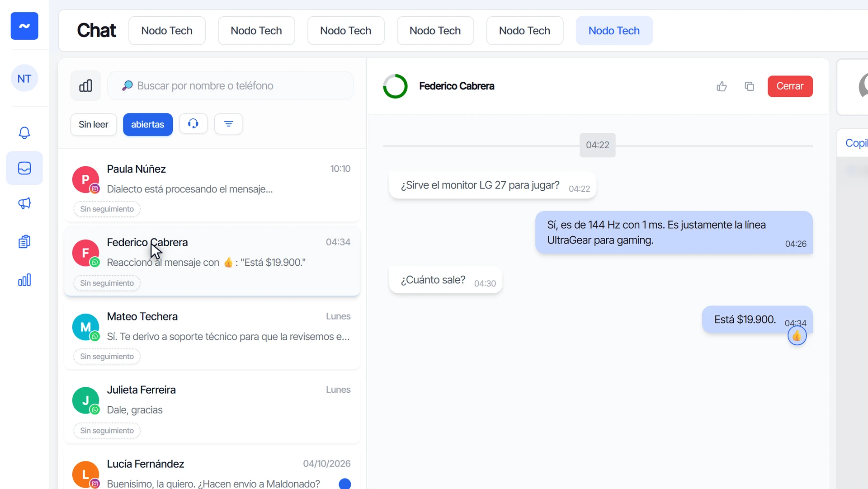Open "Sin seguimiento" tag under Federico Cabrera
Viewport: 868px width, 489px height.
pos(107,283)
